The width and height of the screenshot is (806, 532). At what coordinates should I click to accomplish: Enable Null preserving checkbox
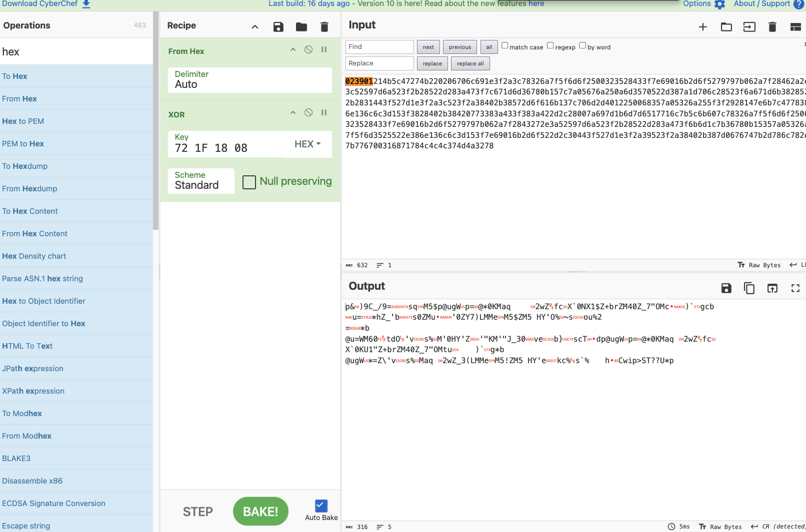point(249,182)
